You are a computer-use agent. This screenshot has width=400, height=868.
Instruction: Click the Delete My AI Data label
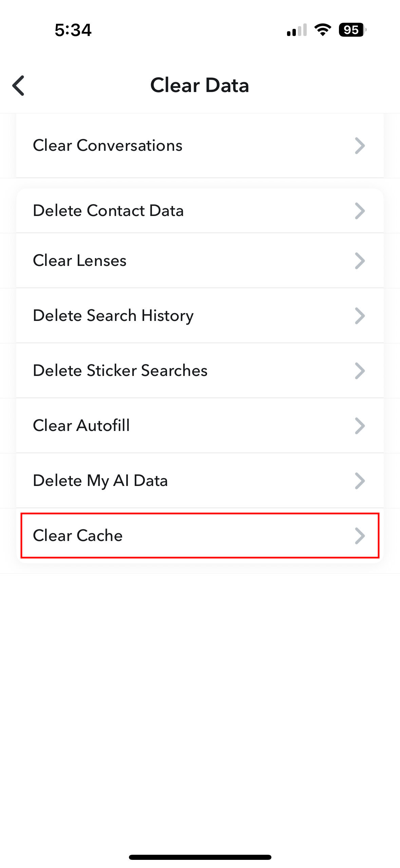point(100,480)
